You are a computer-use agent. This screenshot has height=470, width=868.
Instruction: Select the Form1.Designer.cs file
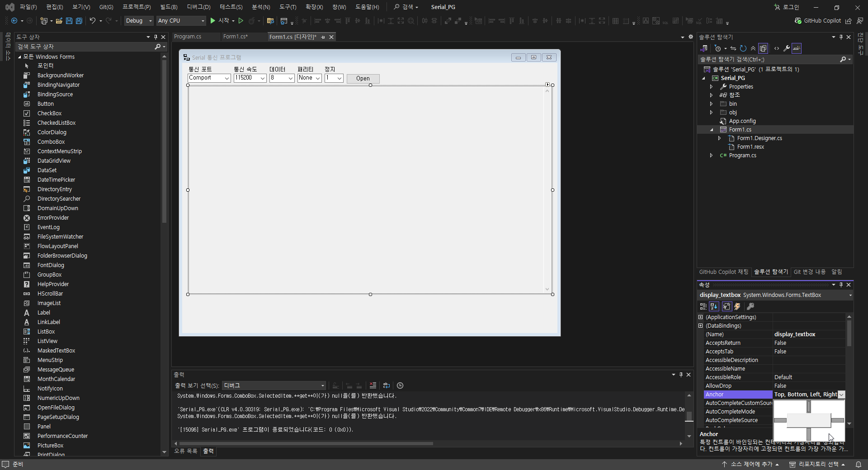759,138
